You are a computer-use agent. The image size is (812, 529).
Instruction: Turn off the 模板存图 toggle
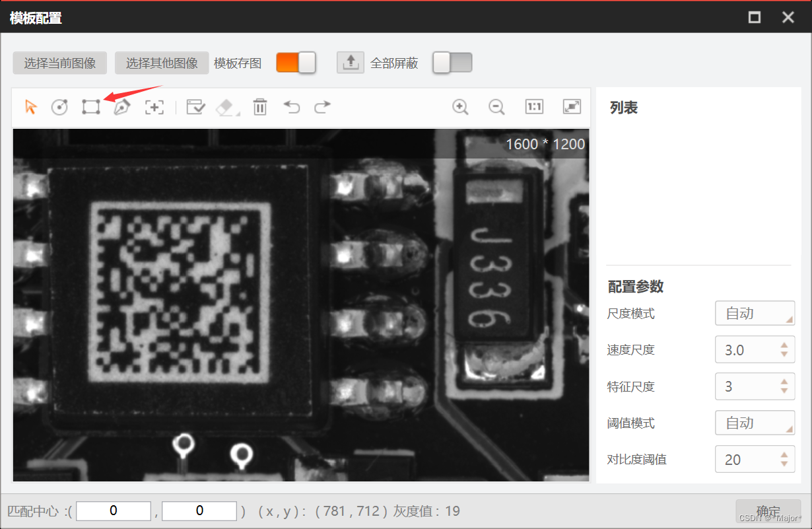point(296,62)
